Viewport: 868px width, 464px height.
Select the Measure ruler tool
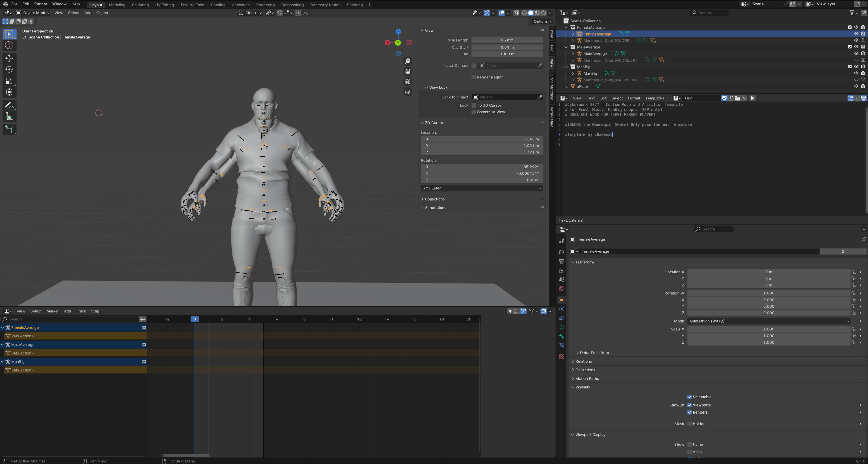(9, 117)
